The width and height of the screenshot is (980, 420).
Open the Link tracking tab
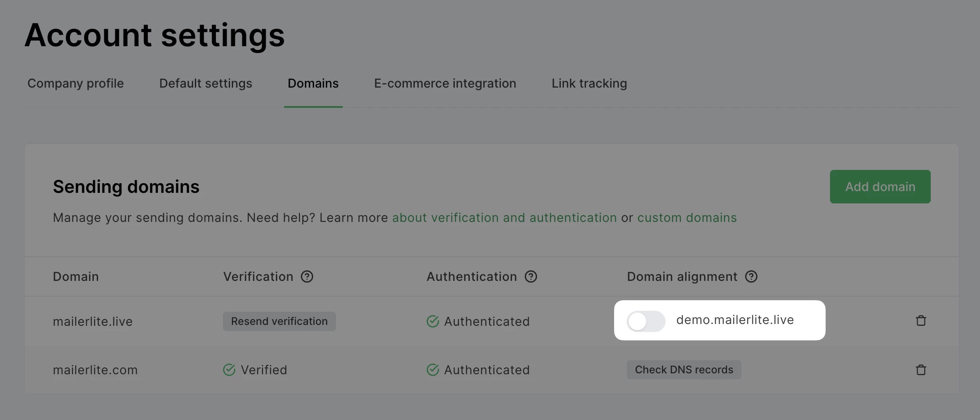pos(589,83)
